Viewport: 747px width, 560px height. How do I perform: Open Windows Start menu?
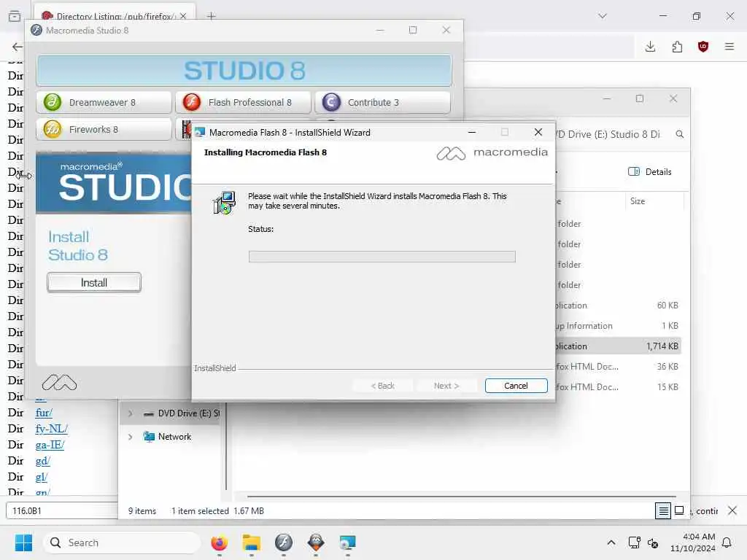coord(23,542)
